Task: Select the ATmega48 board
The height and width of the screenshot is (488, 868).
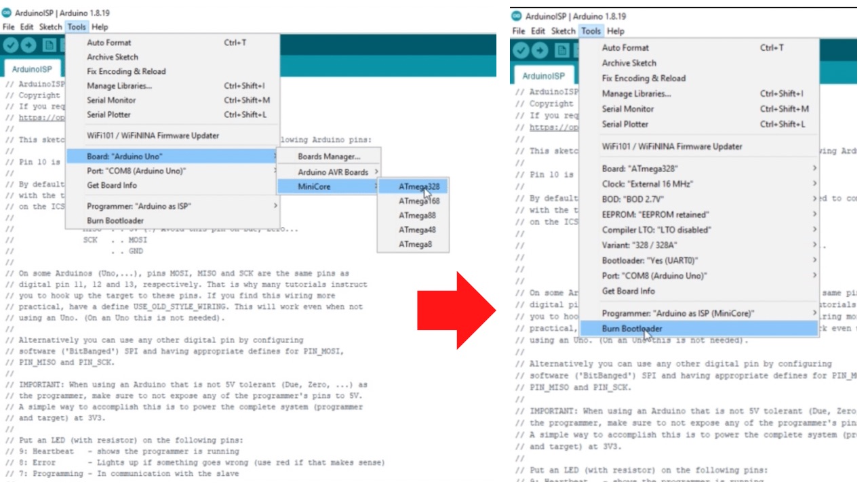Action: (413, 230)
